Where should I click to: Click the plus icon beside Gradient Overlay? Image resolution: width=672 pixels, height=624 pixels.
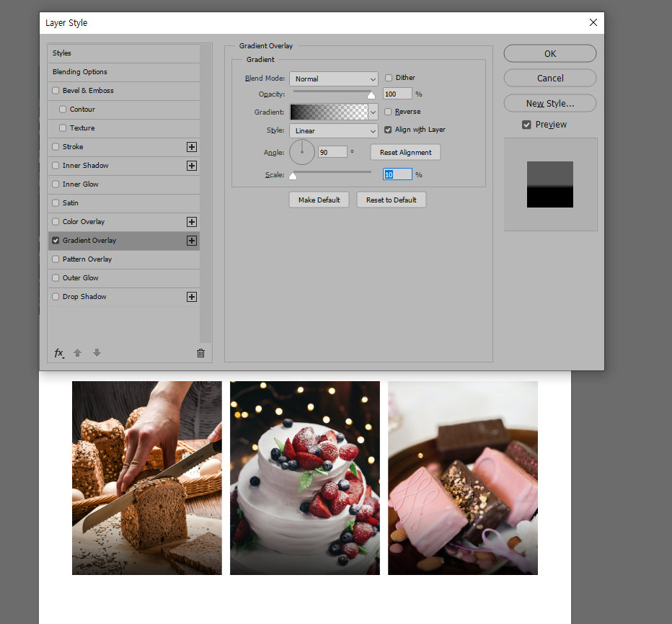tap(192, 241)
